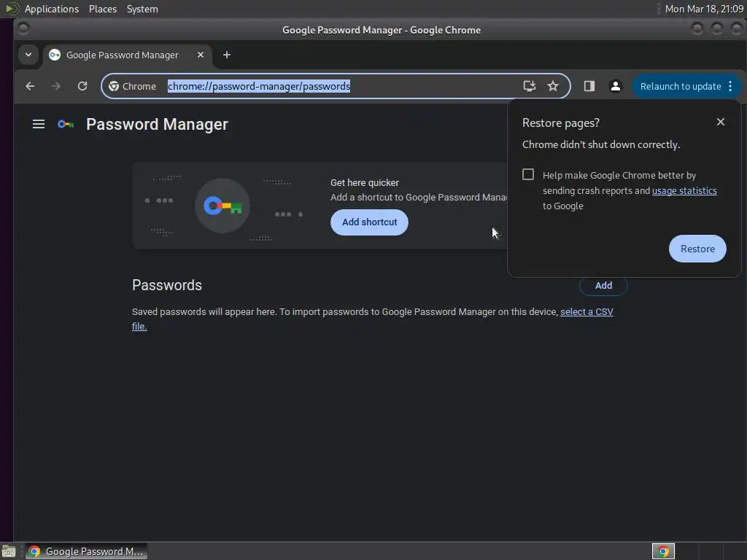Open the tab search dropdown arrow
Screen dimensions: 747x560
pos(28,55)
